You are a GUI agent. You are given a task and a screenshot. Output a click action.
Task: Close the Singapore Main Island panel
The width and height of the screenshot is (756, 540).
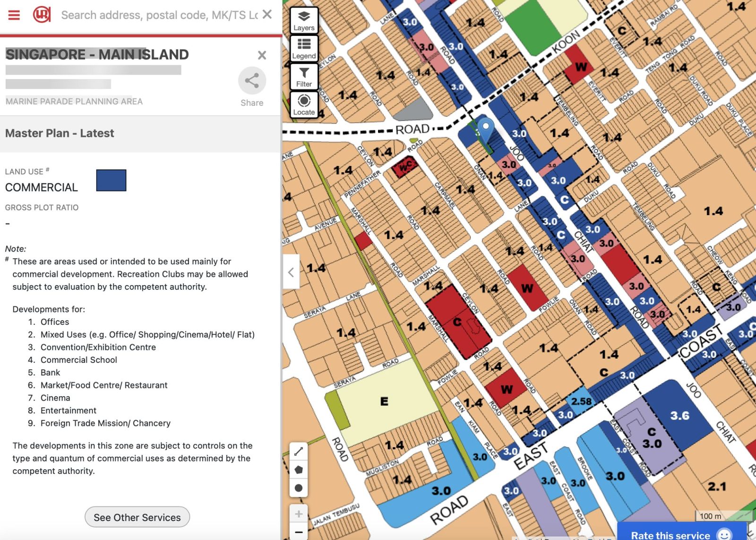click(262, 55)
